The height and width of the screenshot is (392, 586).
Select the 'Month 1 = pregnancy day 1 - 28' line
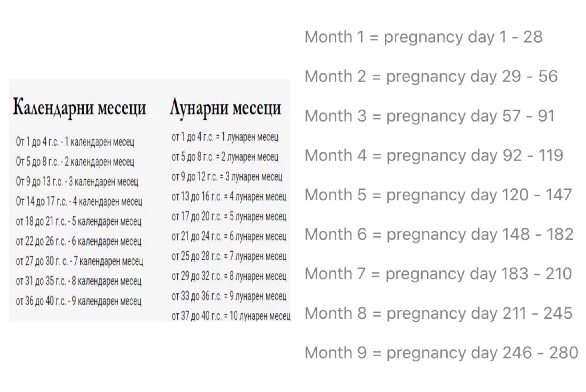tap(423, 37)
